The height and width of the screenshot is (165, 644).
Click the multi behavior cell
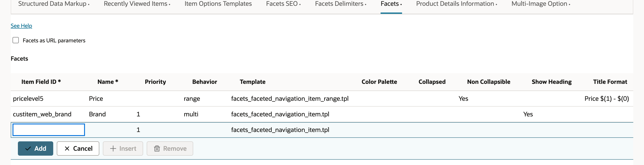pos(191,114)
